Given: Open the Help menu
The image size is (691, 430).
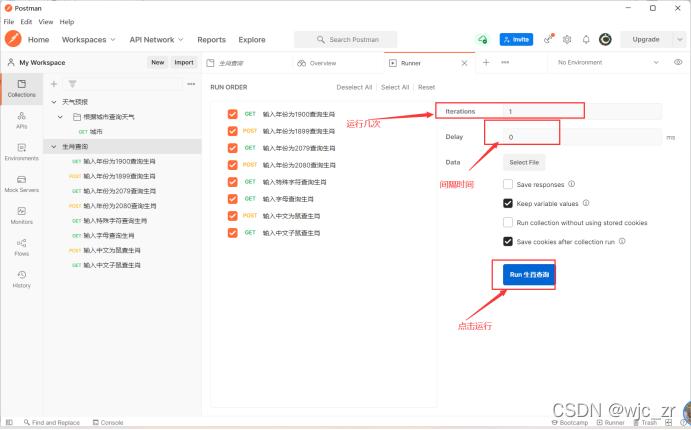Looking at the screenshot, I should [67, 22].
